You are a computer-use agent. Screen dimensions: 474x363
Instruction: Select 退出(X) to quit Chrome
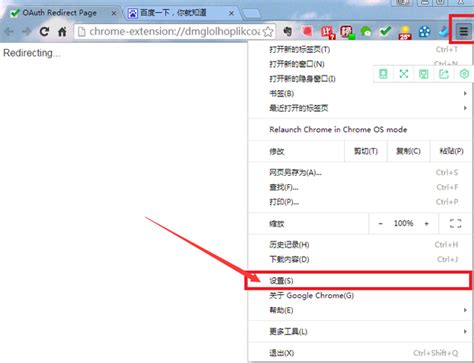(x=361, y=353)
